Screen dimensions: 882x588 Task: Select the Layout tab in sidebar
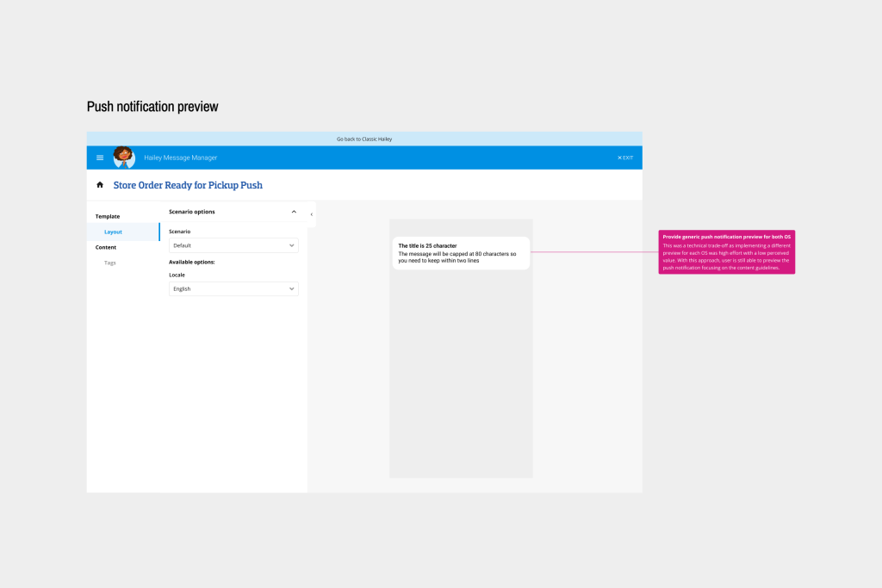[113, 232]
